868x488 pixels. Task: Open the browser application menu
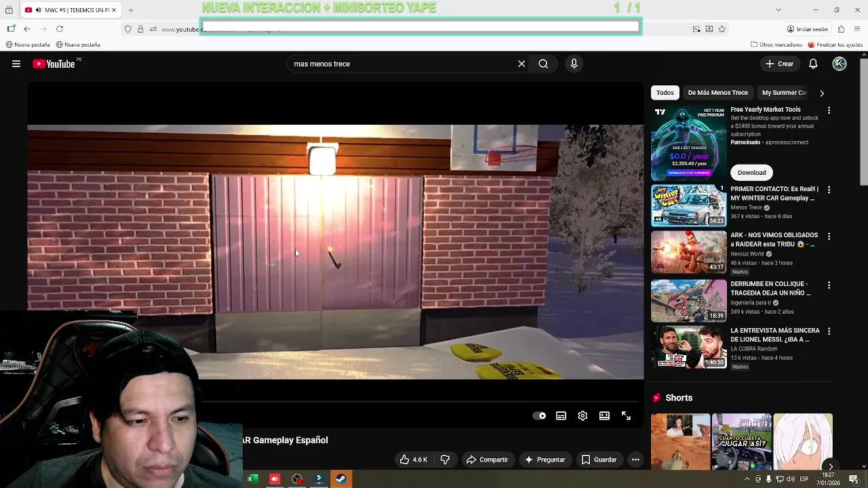click(x=858, y=29)
